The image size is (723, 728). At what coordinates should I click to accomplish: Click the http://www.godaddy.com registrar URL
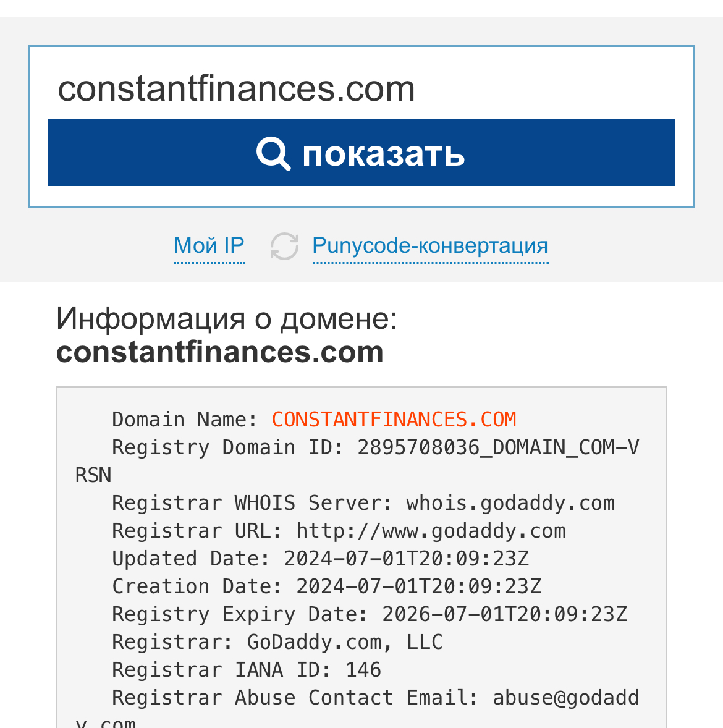click(x=431, y=531)
